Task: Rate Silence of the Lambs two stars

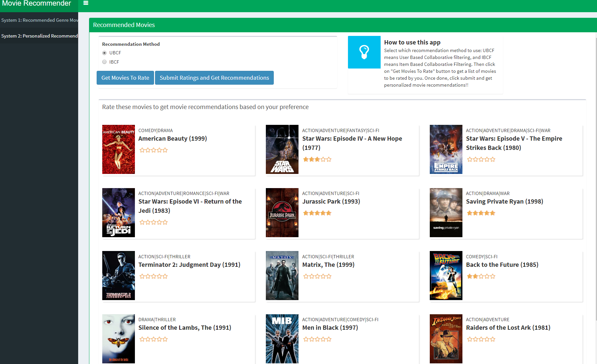Action: (148, 339)
